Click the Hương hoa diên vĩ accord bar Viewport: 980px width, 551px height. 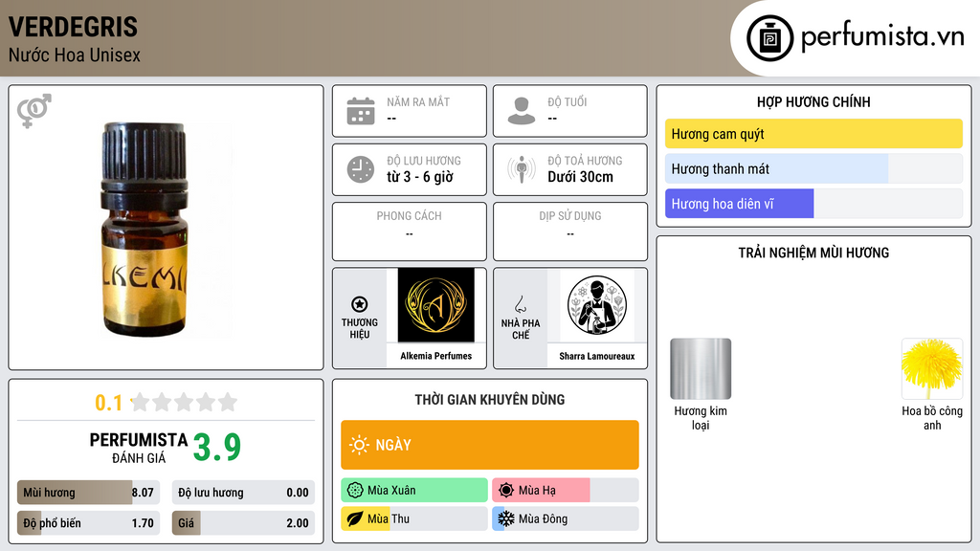(813, 204)
